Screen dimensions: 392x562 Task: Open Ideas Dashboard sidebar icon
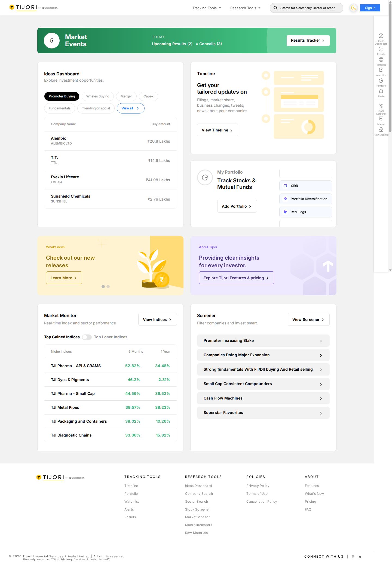(381, 36)
